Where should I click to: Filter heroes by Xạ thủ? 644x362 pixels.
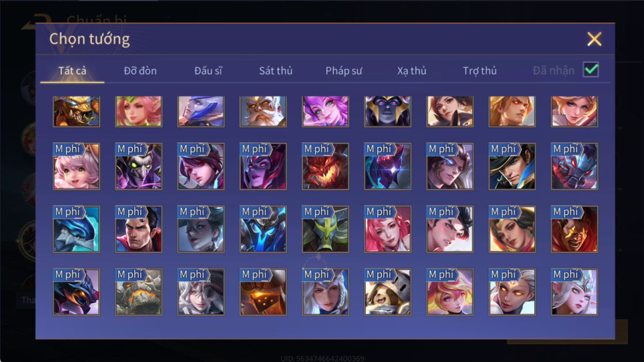tap(412, 71)
